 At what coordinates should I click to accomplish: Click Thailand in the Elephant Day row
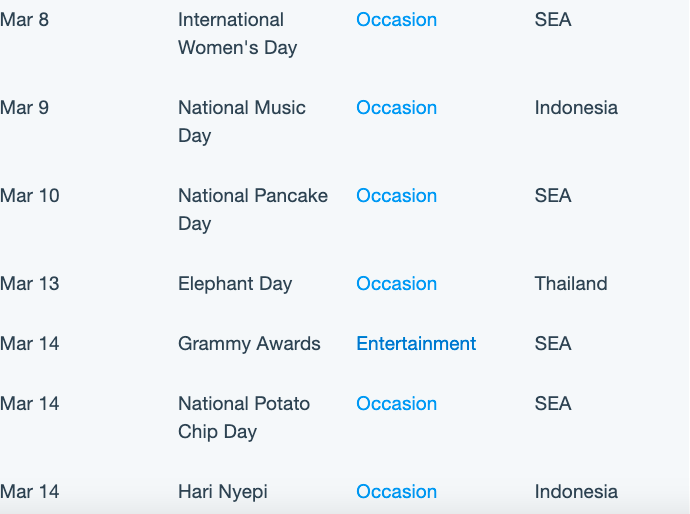(x=571, y=284)
